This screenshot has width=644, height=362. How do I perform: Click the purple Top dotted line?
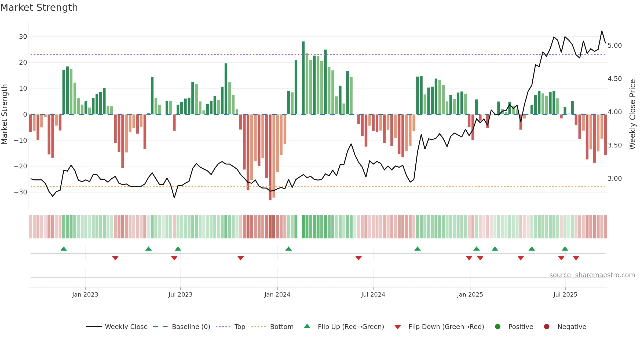coord(318,54)
